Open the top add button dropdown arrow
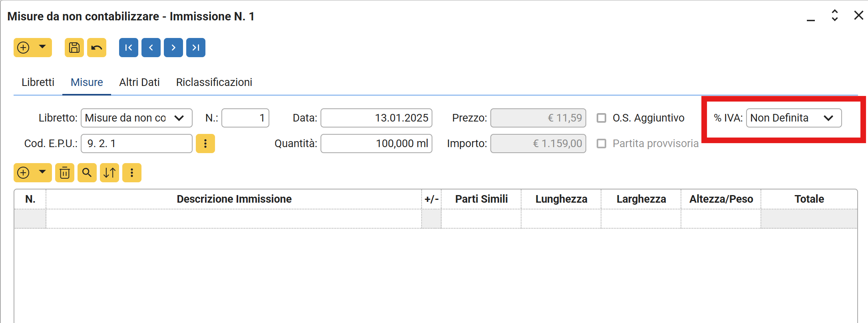 tap(42, 47)
